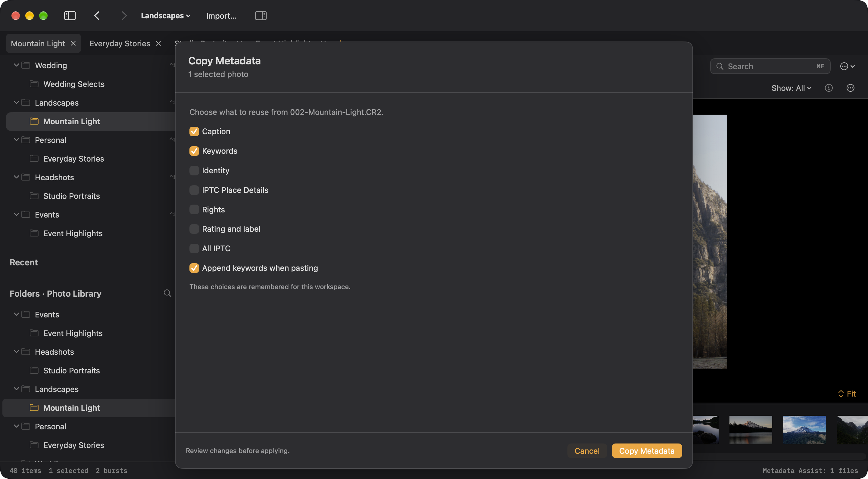868x479 pixels.
Task: Toggle the left sidebar icon
Action: 70,15
